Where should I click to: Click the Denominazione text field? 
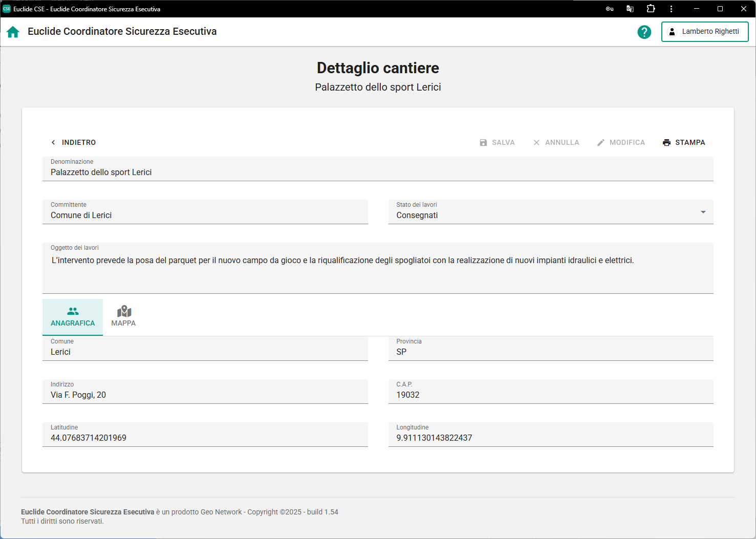[x=377, y=173]
